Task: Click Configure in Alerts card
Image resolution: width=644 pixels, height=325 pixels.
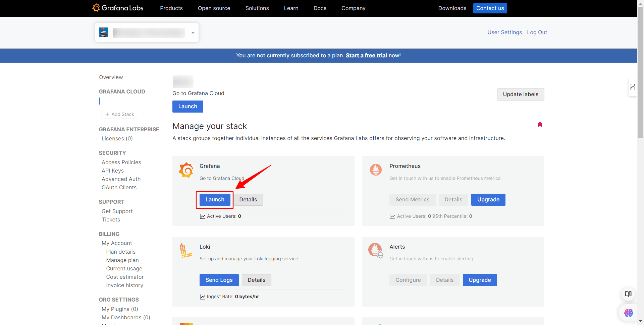Action: point(408,280)
